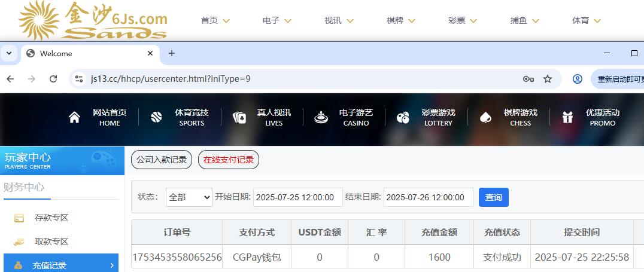Click the browser reload page icon
The image size is (644, 272).
point(53,79)
